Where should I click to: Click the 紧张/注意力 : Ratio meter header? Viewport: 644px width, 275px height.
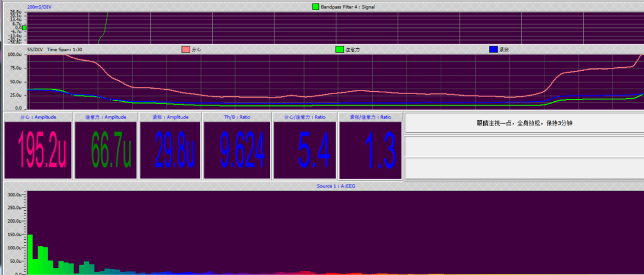370,117
